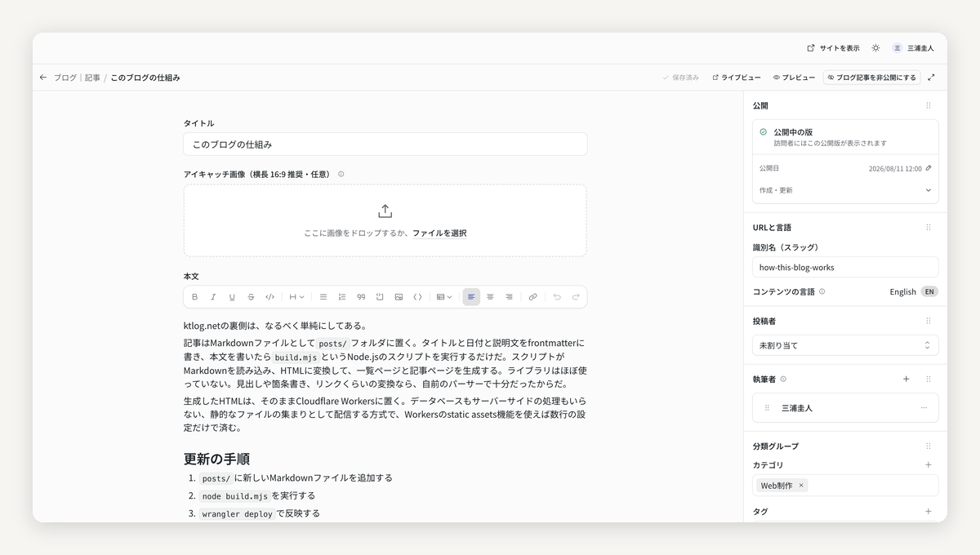Image resolution: width=980 pixels, height=555 pixels.
Task: Insert a hyperlink
Action: pos(533,297)
